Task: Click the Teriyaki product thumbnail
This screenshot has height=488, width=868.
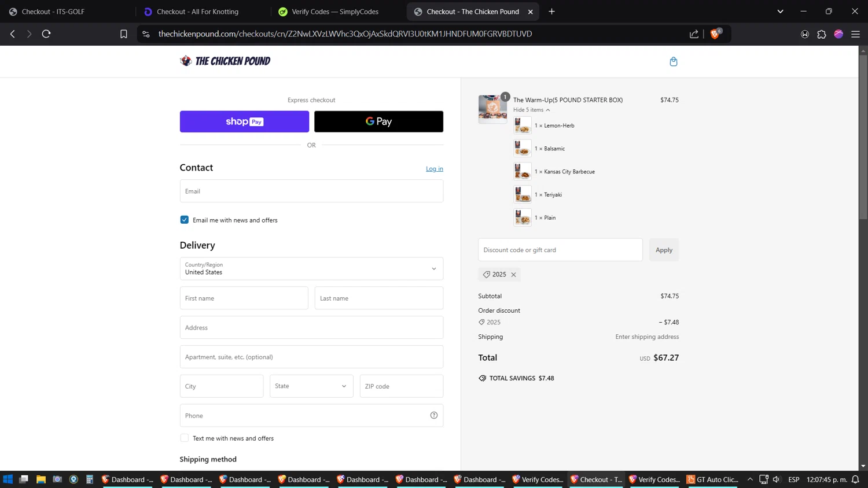Action: 522,195
